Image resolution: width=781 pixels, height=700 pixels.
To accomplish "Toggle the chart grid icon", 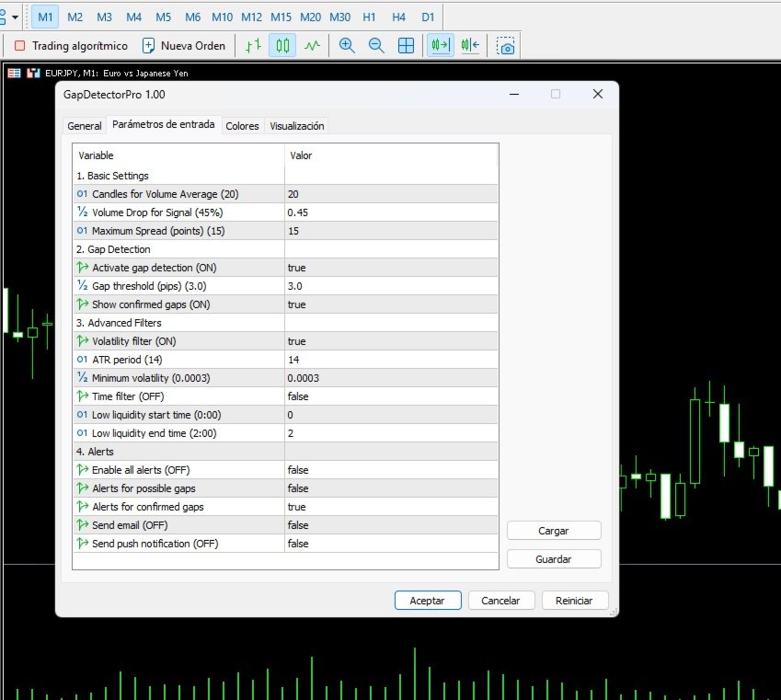I will pos(406,46).
